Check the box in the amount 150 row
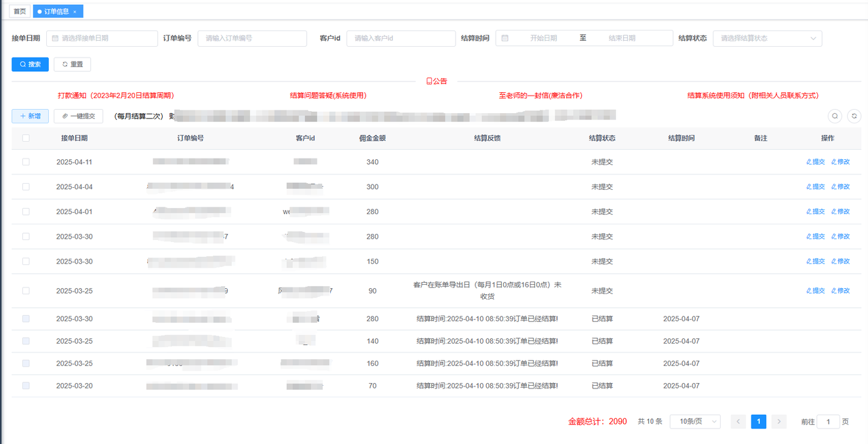868x444 pixels. tap(26, 261)
